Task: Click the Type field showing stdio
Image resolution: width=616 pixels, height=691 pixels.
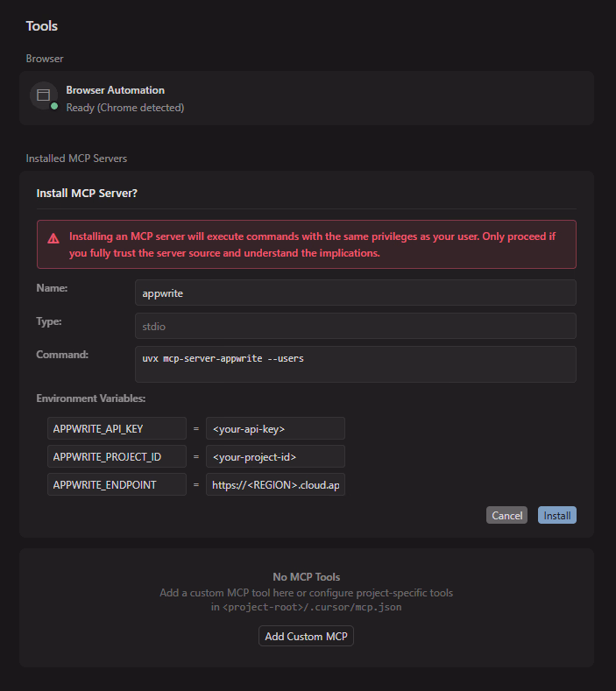Action: 356,326
